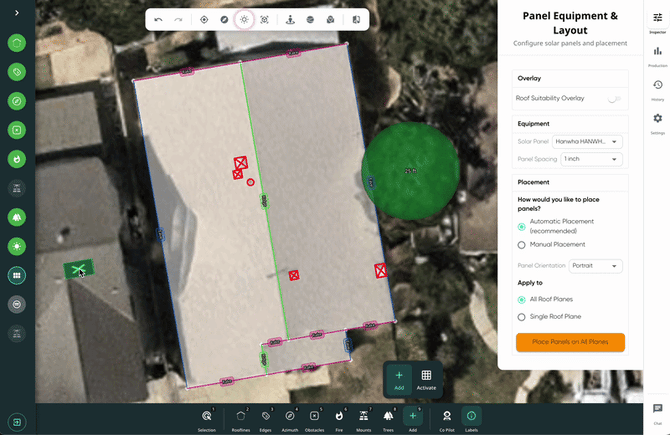Choose Single Roof Plane option

pos(521,316)
